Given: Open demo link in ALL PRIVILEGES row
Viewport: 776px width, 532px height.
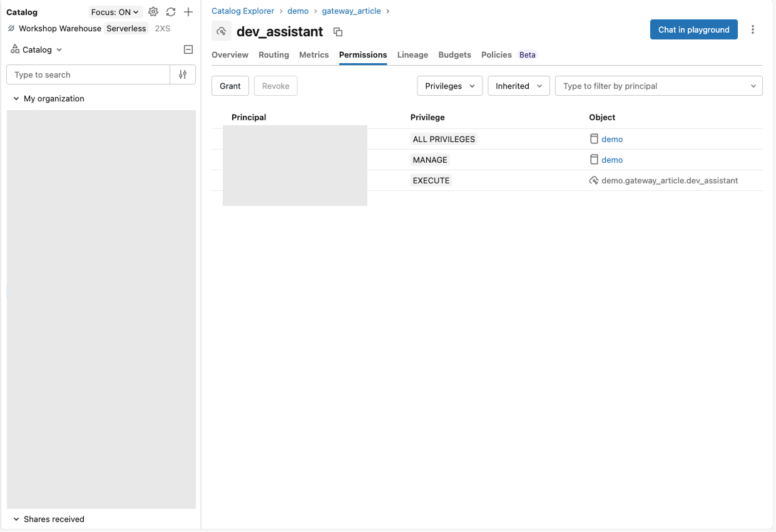Looking at the screenshot, I should click(612, 139).
